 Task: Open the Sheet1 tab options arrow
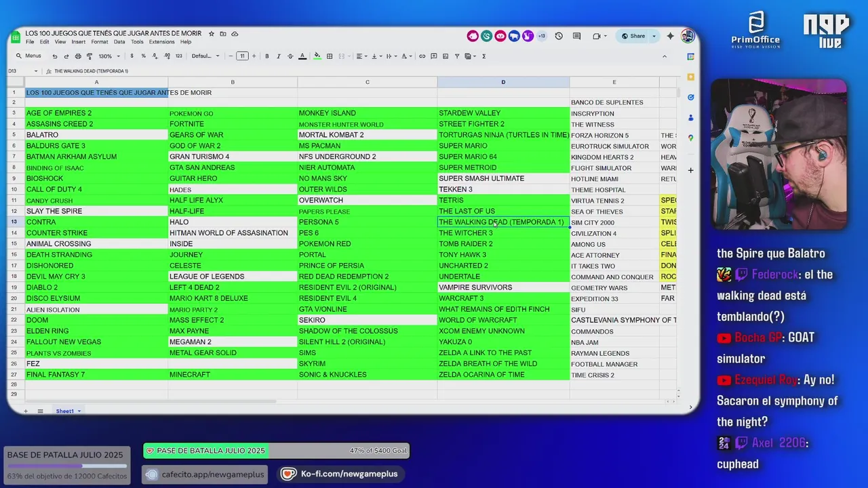pos(79,411)
